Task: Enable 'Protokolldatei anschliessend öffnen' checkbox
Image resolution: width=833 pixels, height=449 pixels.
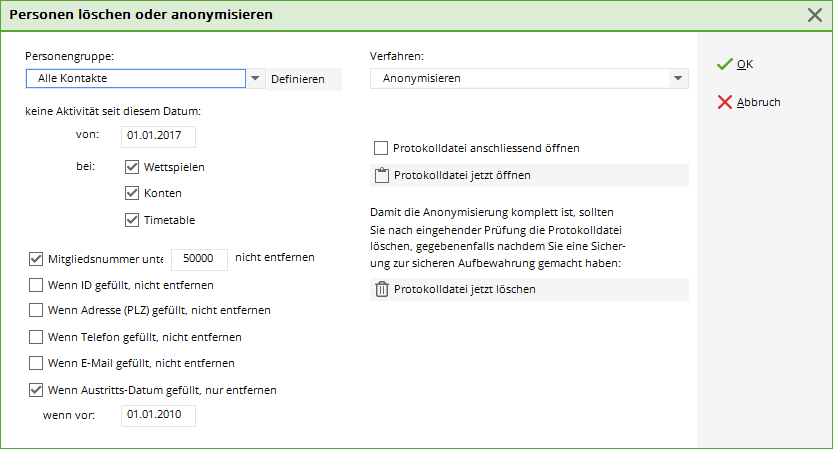Action: coord(380,148)
